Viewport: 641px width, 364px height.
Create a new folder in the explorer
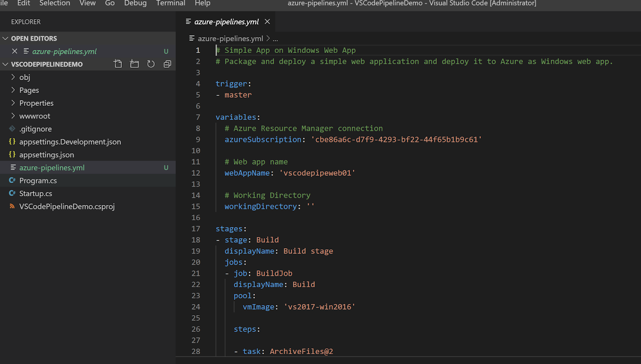[134, 64]
